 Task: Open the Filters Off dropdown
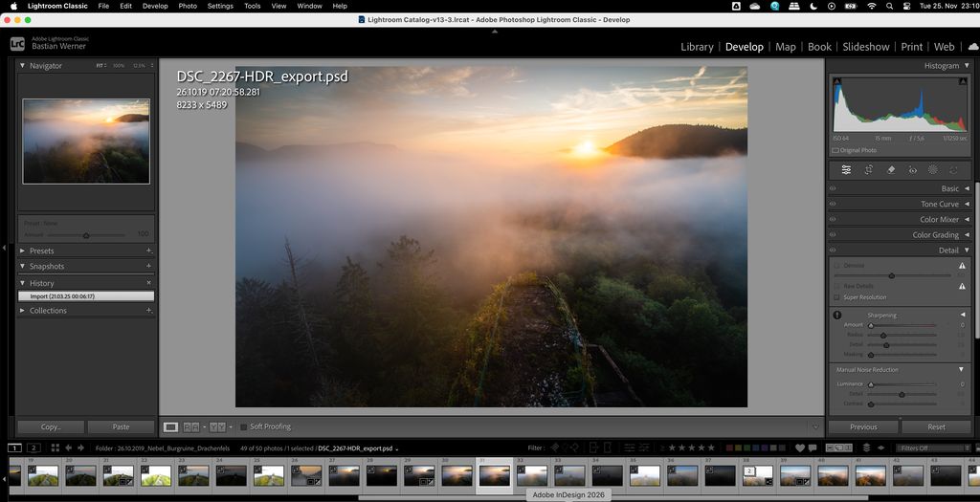932,447
